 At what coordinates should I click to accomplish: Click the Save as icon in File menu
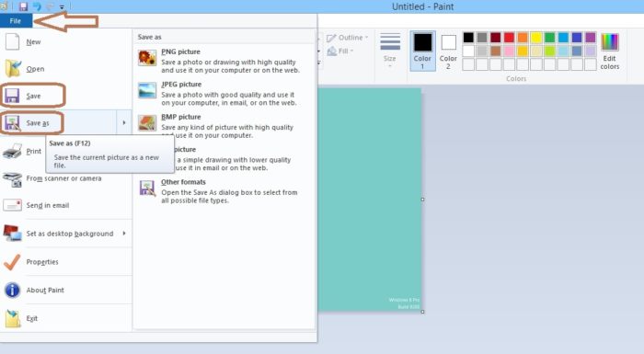(12, 123)
